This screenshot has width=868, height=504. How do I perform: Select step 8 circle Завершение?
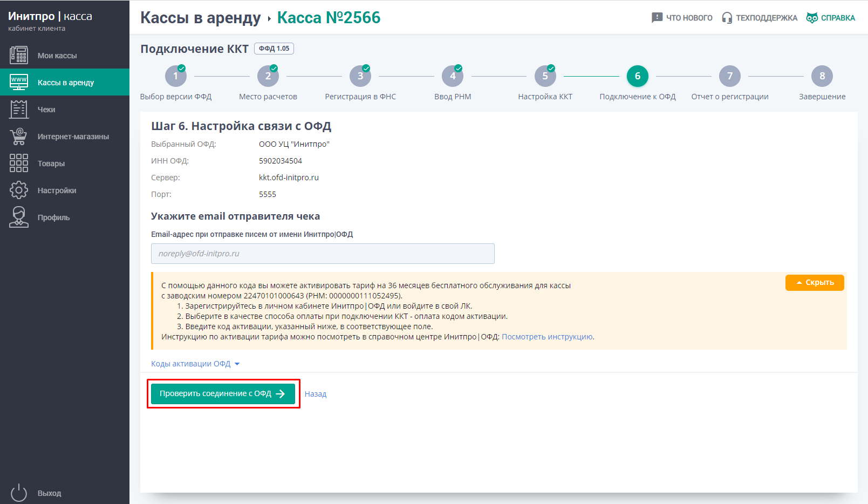[x=822, y=76]
